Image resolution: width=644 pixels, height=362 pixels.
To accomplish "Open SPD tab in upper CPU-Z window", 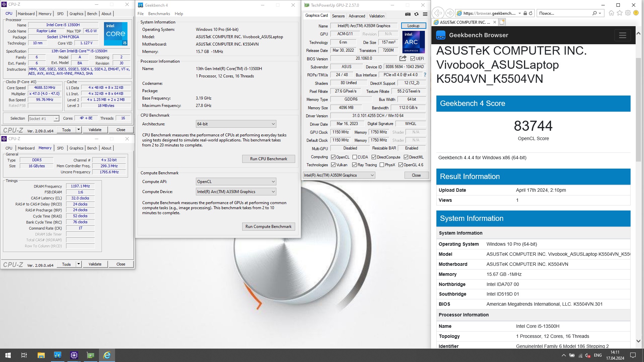I will [60, 14].
